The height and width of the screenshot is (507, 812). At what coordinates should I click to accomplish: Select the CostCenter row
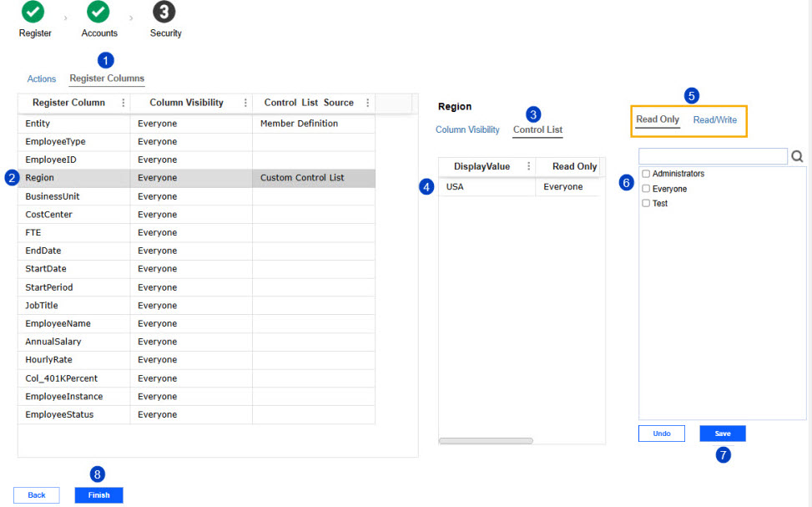click(196, 215)
